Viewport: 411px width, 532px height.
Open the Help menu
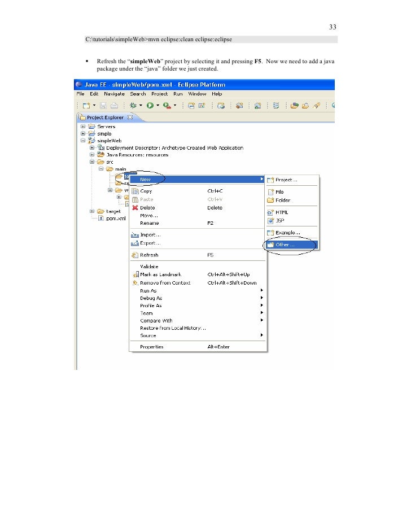click(x=217, y=94)
